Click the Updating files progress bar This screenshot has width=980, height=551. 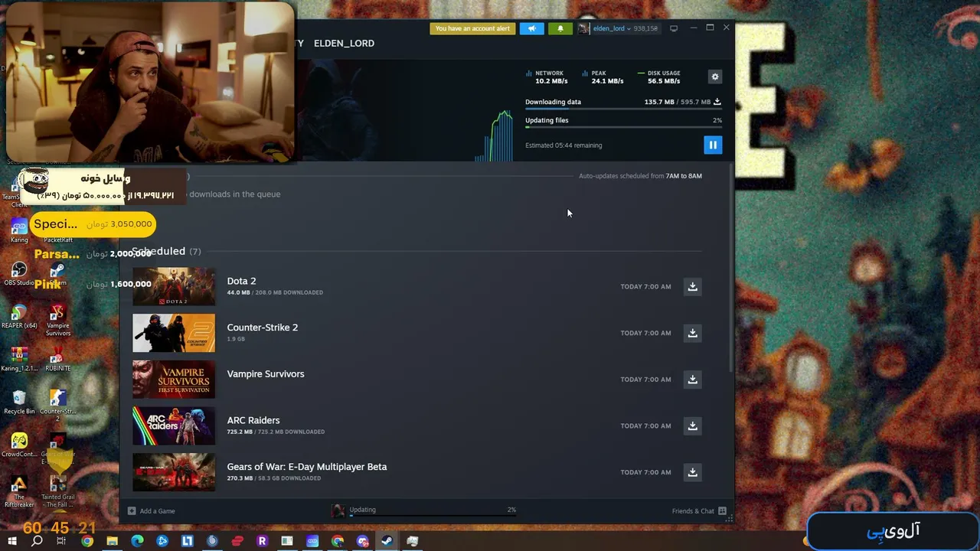623,127
